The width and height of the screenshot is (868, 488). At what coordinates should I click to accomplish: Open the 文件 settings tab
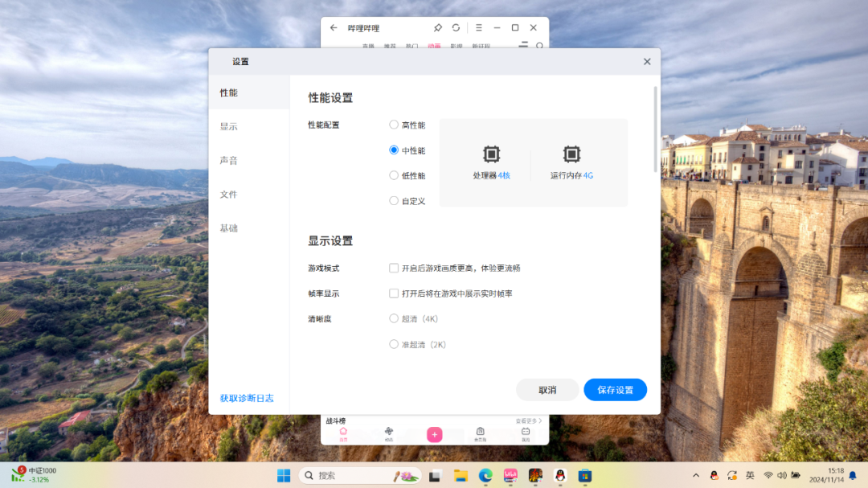[x=249, y=195]
